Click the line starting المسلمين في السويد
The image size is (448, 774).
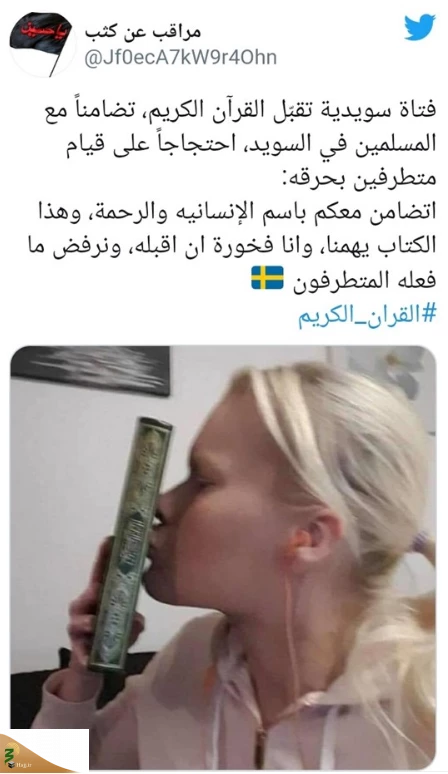251,144
